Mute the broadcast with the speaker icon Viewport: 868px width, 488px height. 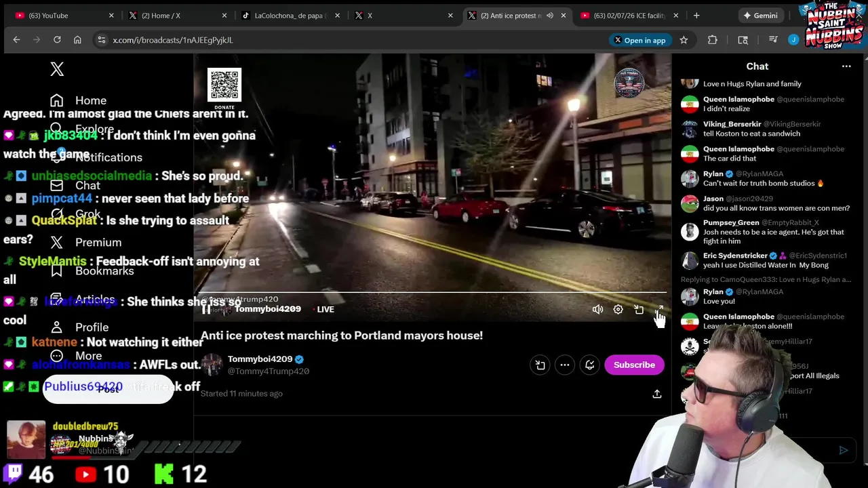[x=597, y=309]
